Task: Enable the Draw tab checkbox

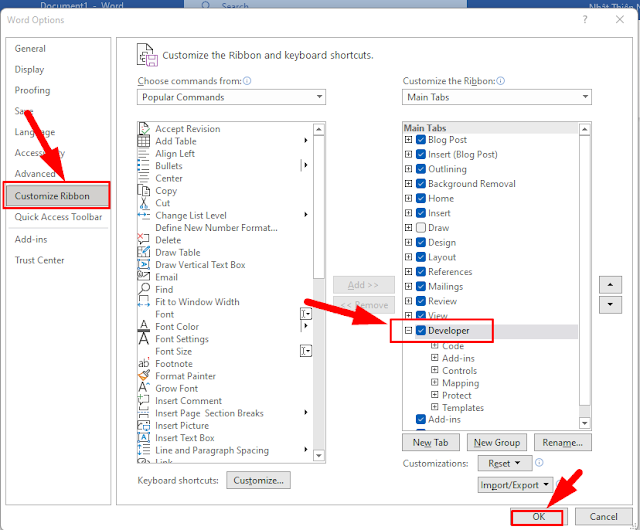Action: pos(421,227)
